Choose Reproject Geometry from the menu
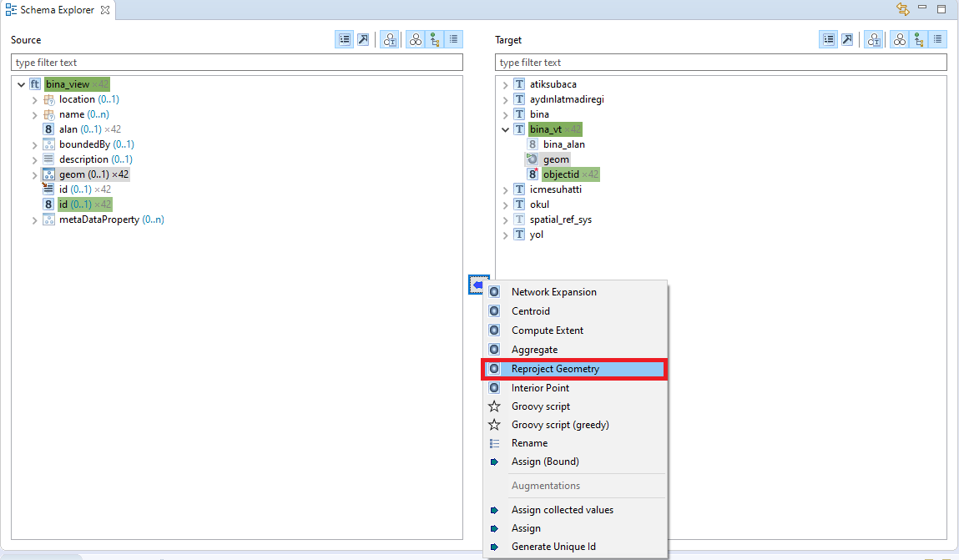Image resolution: width=959 pixels, height=560 pixels. (x=573, y=369)
